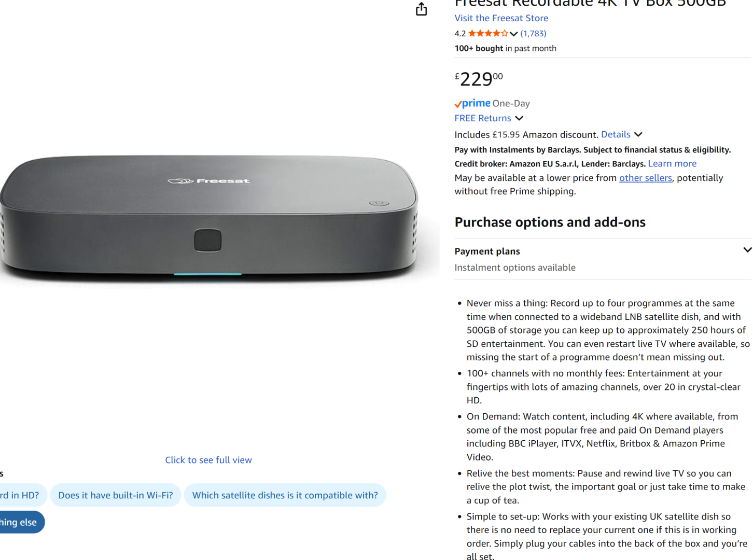Image resolution: width=753 pixels, height=560 pixels.
Task: Select the "Does it have built-in Wi-Fi?" question
Action: point(116,495)
